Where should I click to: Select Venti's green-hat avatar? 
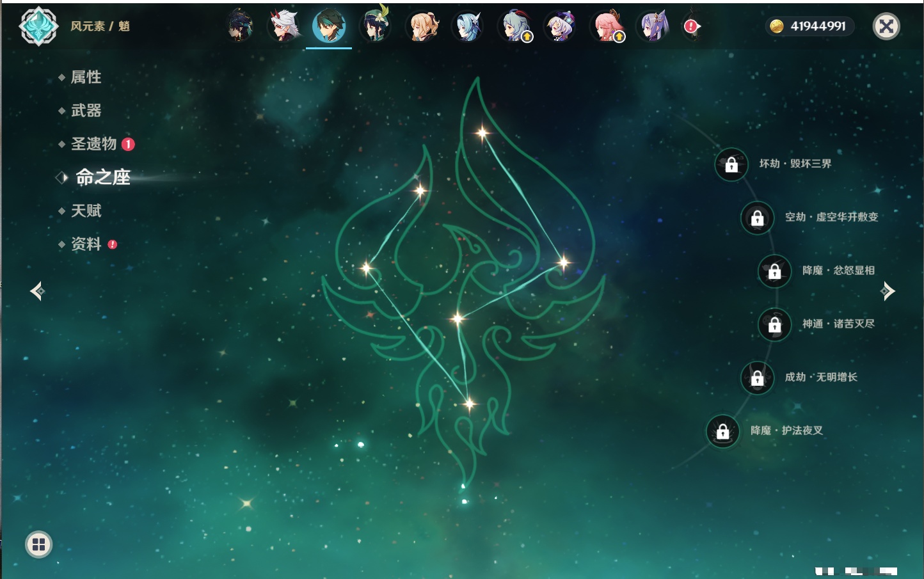click(x=375, y=26)
